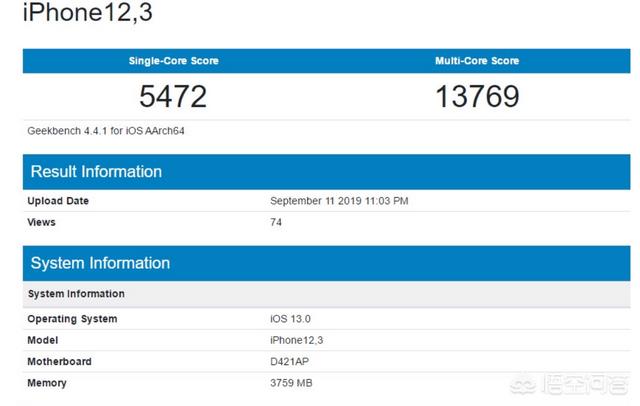Select the single-core score 5472
The height and width of the screenshot is (406, 640).
[173, 97]
